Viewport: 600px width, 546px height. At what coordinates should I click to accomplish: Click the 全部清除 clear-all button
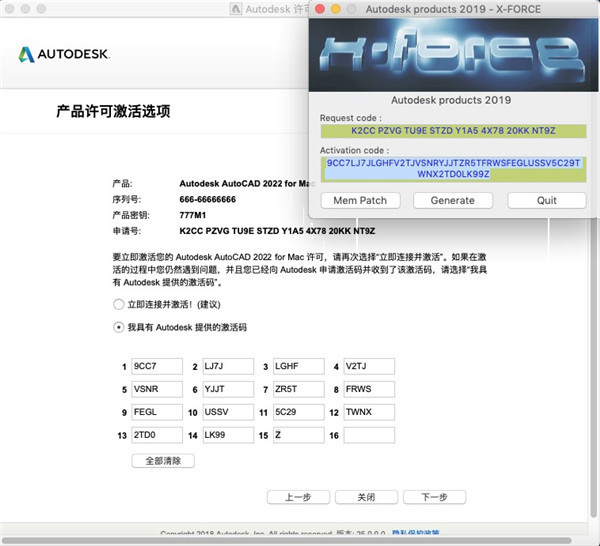(x=163, y=461)
